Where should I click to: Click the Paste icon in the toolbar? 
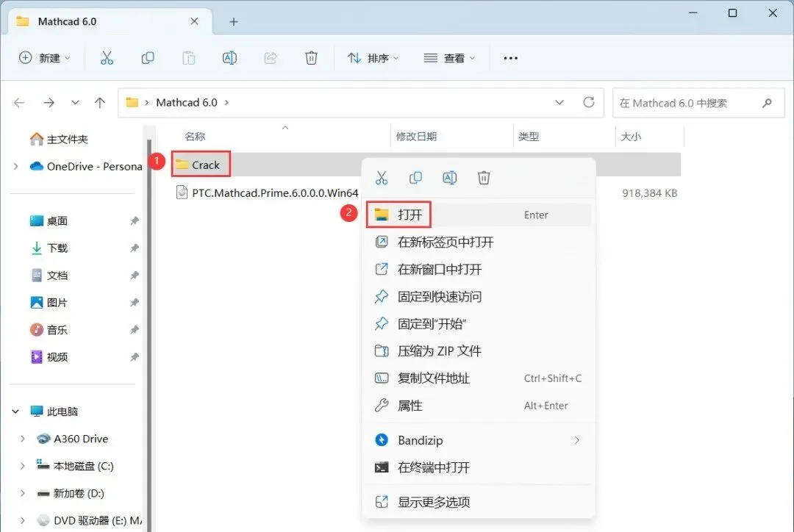click(x=188, y=58)
